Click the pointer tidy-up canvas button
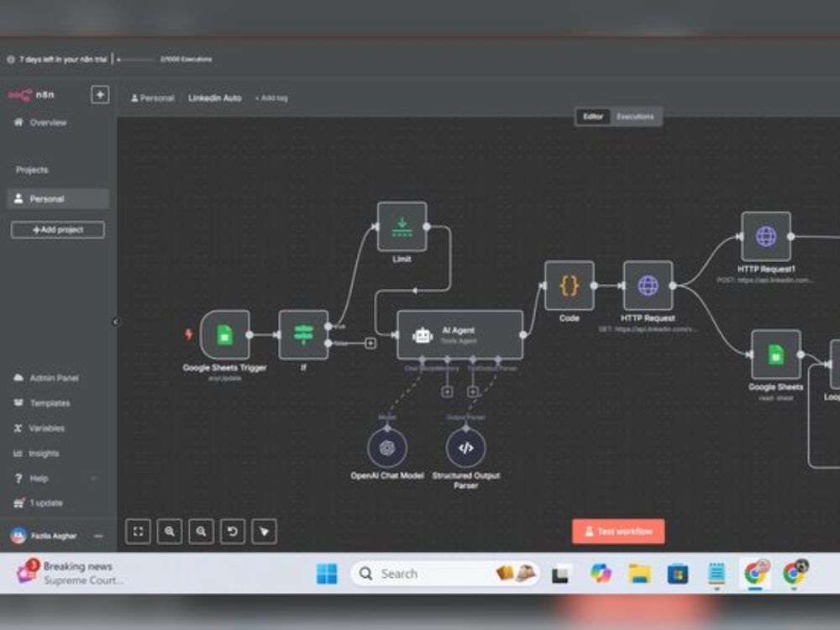This screenshot has width=840, height=630. (264, 532)
